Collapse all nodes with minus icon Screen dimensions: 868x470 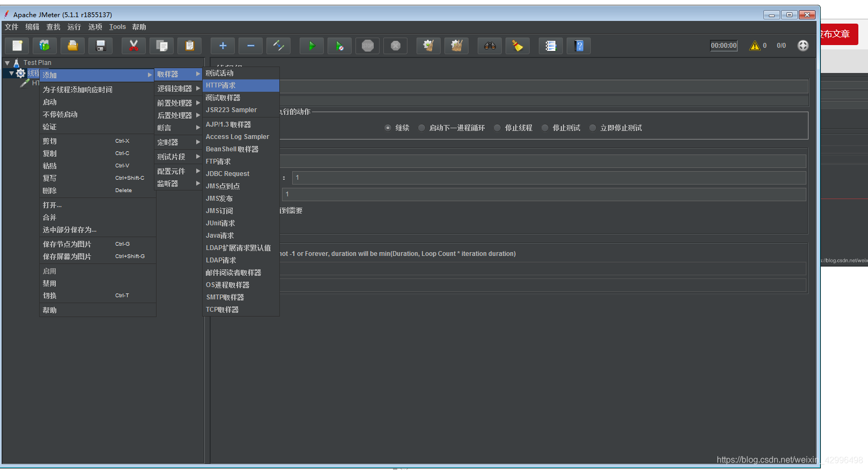pyautogui.click(x=251, y=46)
